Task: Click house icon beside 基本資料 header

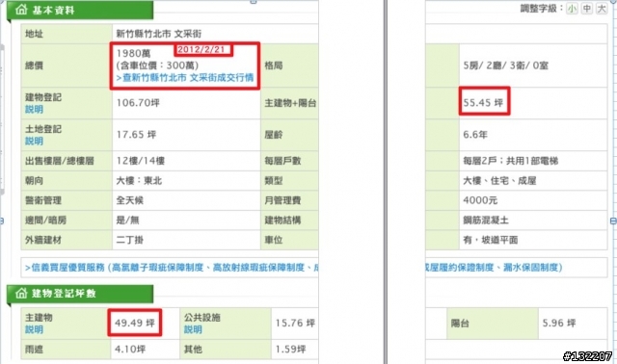Action: pyautogui.click(x=21, y=9)
